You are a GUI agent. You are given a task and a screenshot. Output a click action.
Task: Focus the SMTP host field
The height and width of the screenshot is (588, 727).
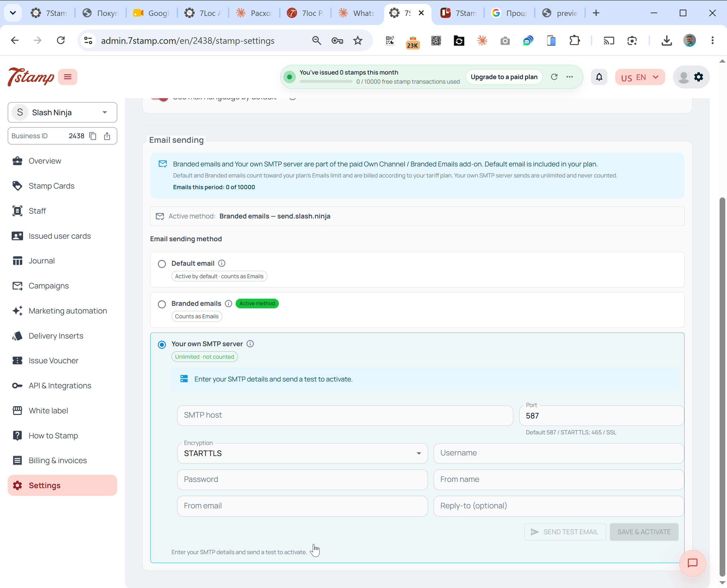(x=345, y=415)
